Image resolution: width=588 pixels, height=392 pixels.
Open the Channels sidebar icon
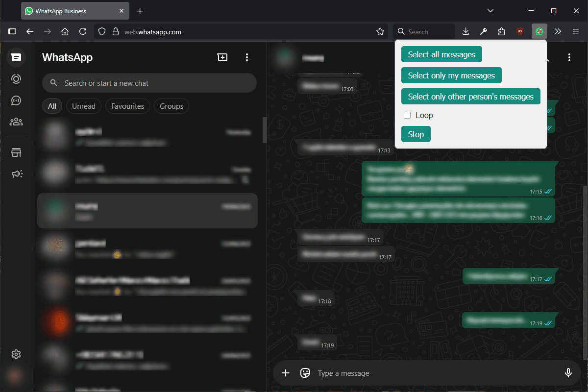pyautogui.click(x=16, y=100)
